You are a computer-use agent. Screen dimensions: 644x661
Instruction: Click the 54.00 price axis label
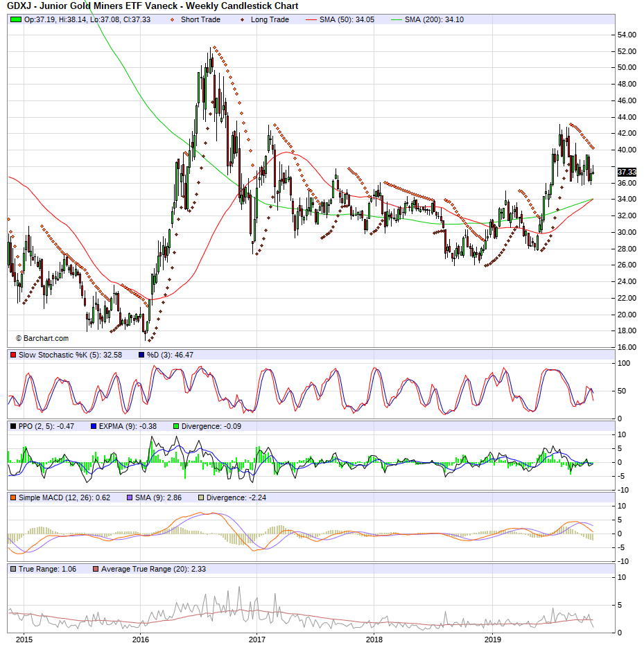(627, 35)
